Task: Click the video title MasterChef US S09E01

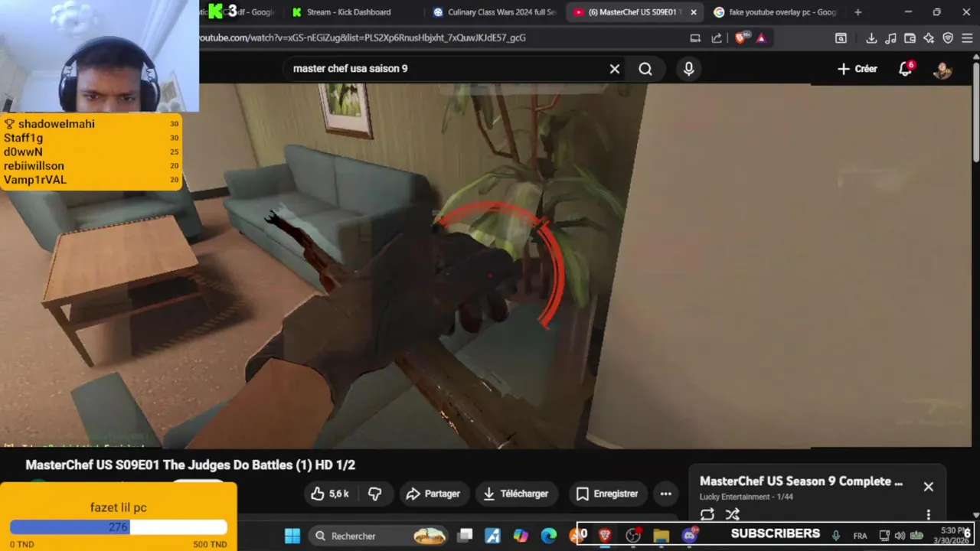Action: [x=191, y=465]
